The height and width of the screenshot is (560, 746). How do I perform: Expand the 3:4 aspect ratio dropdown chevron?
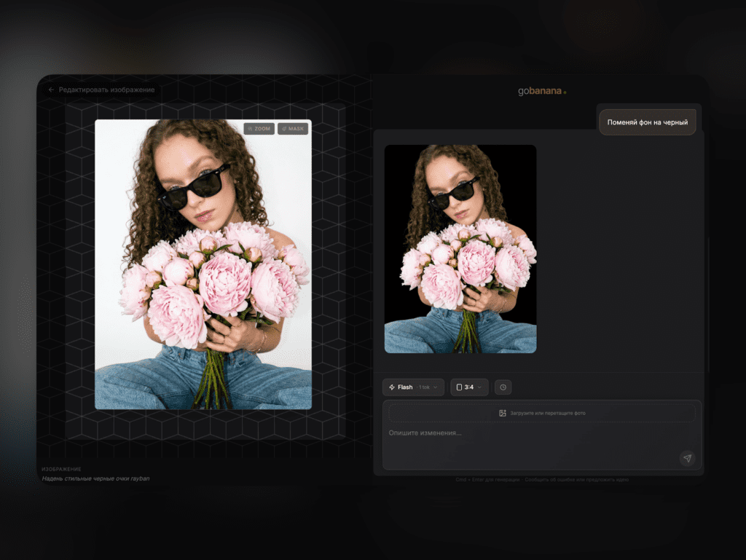[479, 387]
